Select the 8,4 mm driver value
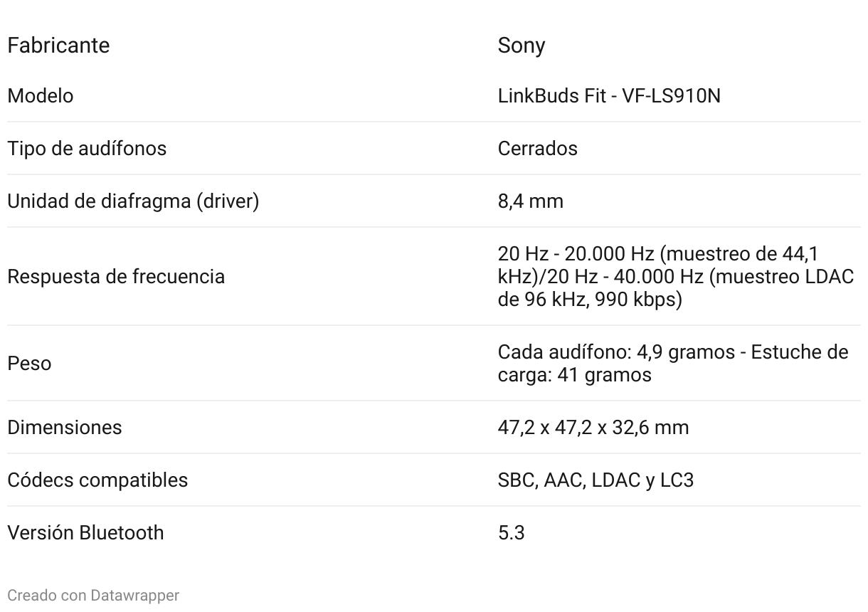868x612 pixels. coord(531,201)
